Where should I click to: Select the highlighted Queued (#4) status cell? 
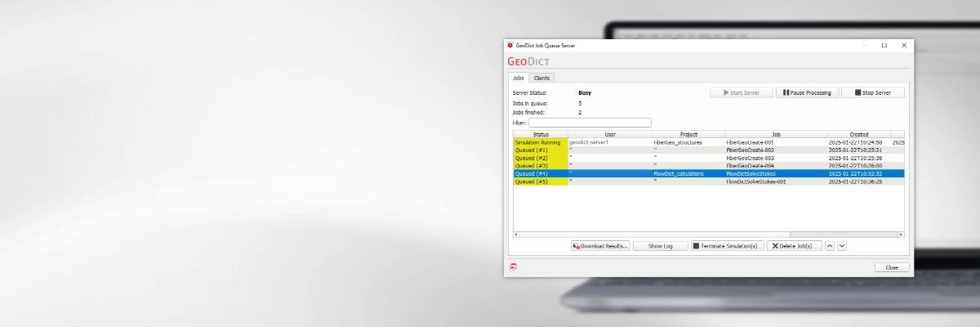(x=541, y=173)
